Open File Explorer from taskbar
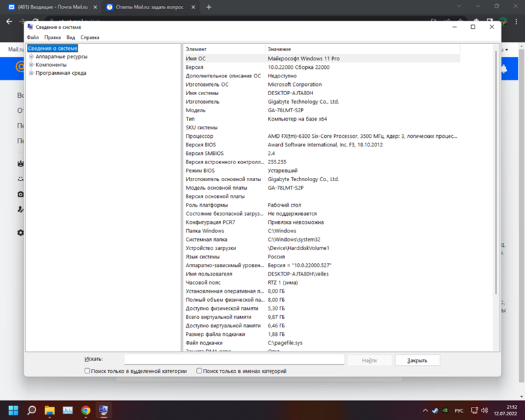525x420 pixels. tap(50, 410)
